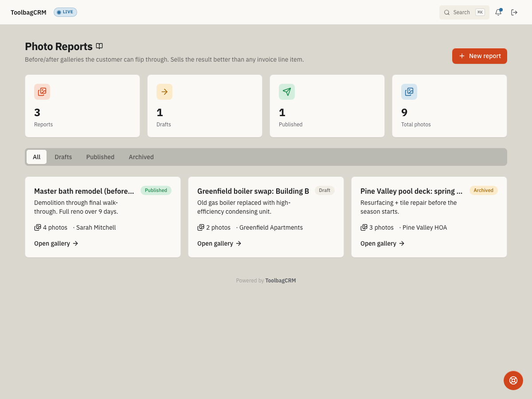
Task: Select the All tab
Action: pyautogui.click(x=36, y=157)
